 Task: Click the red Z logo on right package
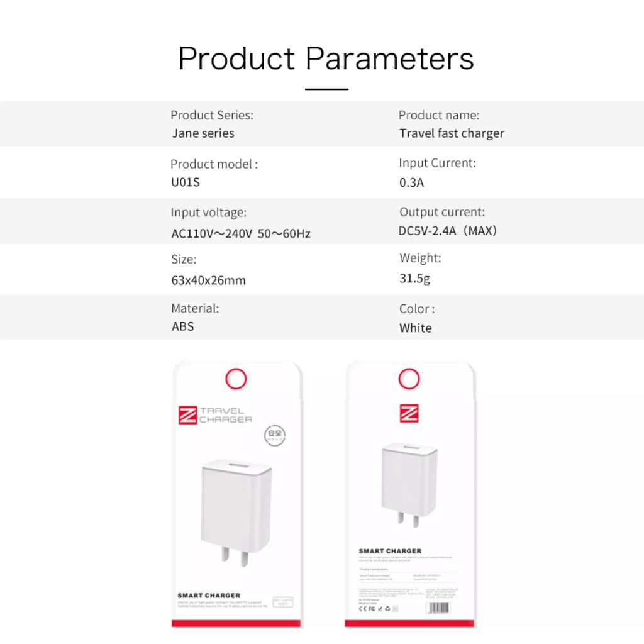409,413
